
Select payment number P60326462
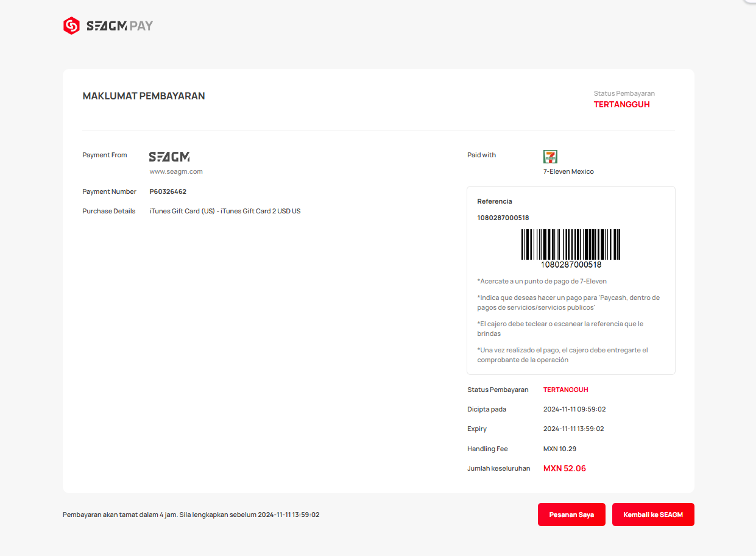point(168,191)
